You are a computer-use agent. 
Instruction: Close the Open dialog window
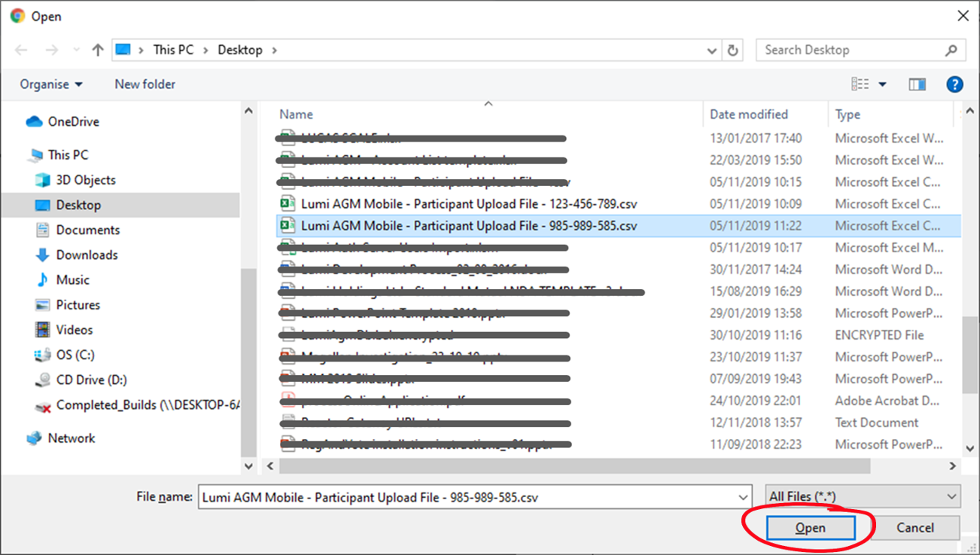point(963,16)
